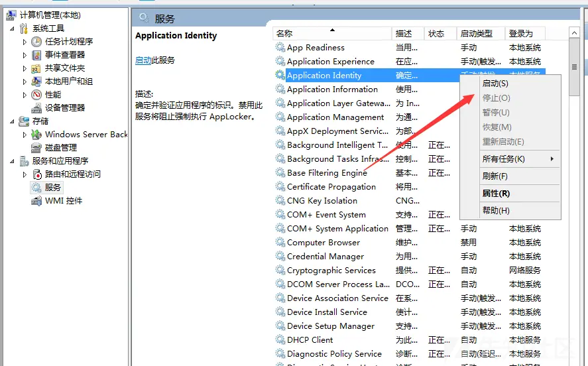Image resolution: width=588 pixels, height=366 pixels.
Task: Choose 启动(S) from the context menu
Action: (x=495, y=84)
